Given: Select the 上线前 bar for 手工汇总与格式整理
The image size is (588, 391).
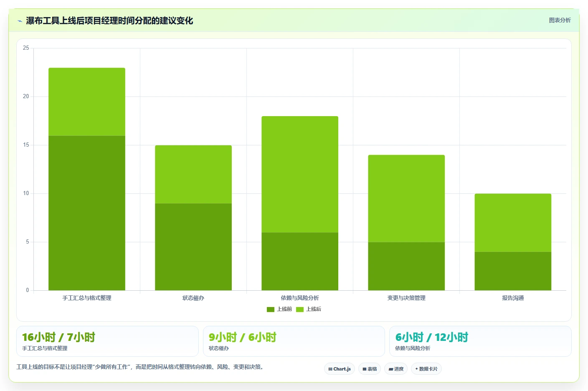Looking at the screenshot, I should click(x=87, y=213).
